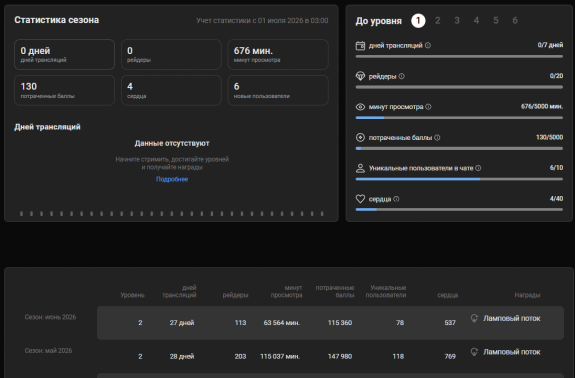Viewport: 575px width, 378px height.
Task: Click the 115 037 мин. cell
Action: 280,356
